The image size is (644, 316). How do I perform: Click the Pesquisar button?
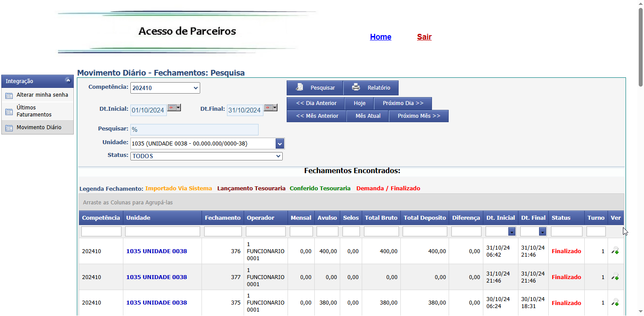[x=315, y=88]
